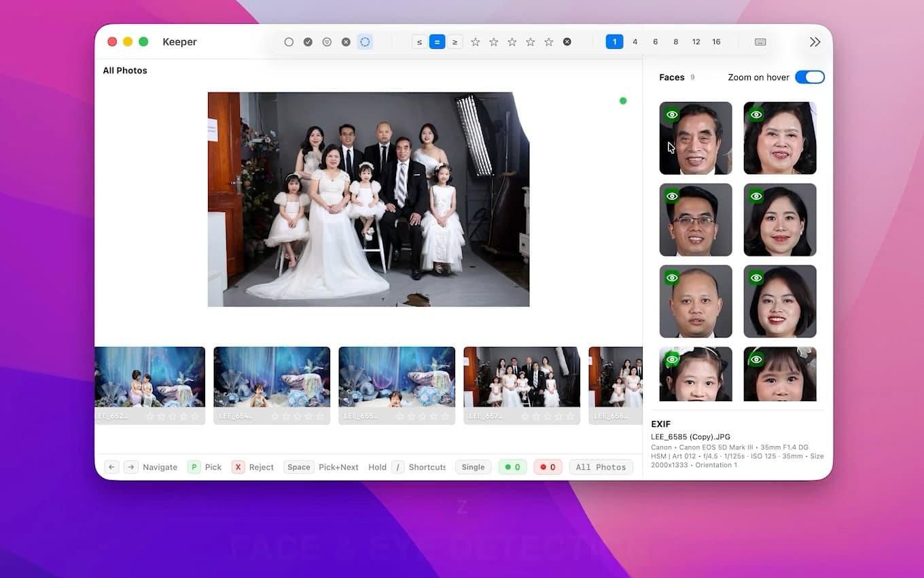Open the LEE_657 filmstrip thumbnail

coord(522,386)
